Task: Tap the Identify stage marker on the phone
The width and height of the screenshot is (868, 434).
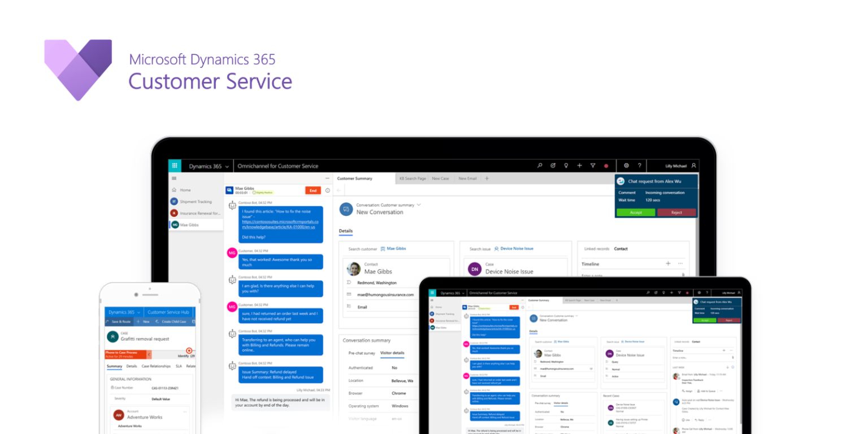Action: tap(189, 350)
